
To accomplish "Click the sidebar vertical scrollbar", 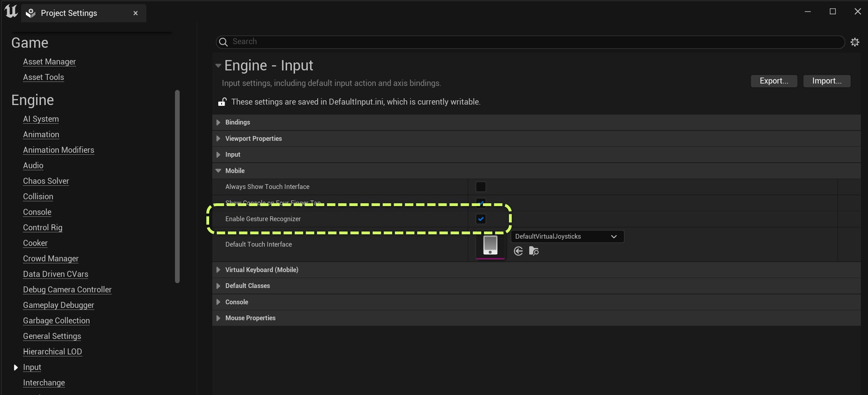I will tap(177, 187).
